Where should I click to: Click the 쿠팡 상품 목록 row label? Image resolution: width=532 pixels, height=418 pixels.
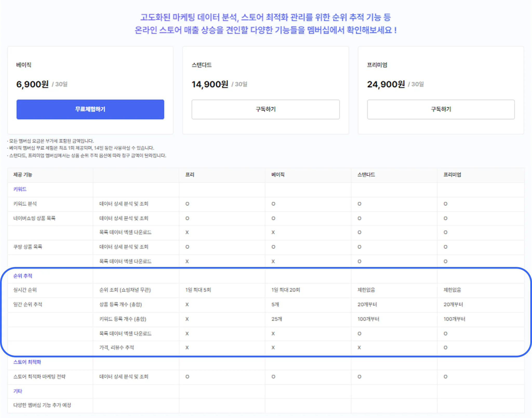[28, 246]
